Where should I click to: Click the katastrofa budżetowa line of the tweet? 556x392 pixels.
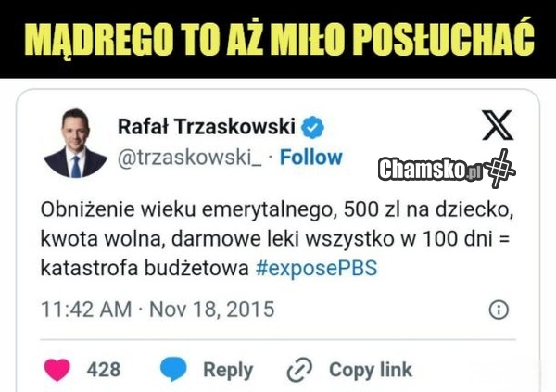[208, 268]
